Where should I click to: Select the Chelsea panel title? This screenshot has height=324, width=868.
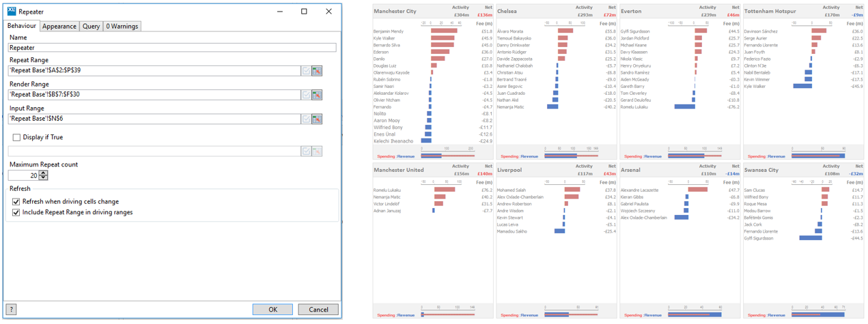pos(507,12)
